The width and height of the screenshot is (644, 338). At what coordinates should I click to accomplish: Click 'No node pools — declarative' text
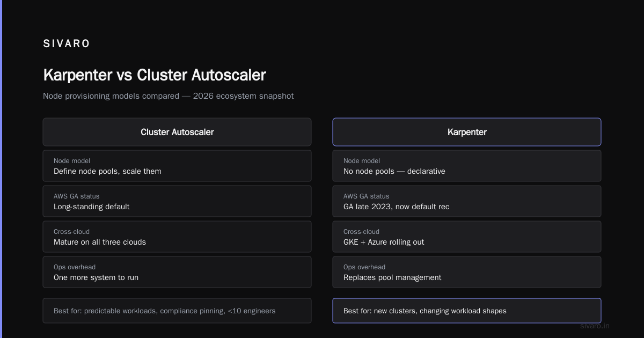(x=394, y=171)
